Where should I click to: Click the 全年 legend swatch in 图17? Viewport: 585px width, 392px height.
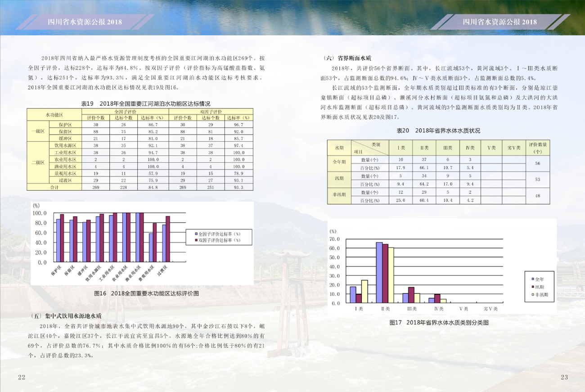pyautogui.click(x=533, y=279)
